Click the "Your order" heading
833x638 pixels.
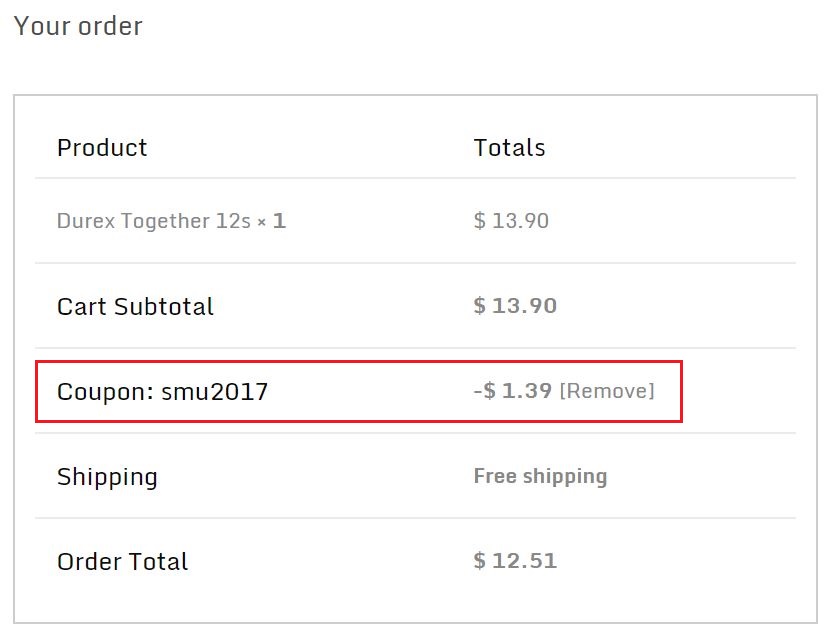pyautogui.click(x=78, y=26)
